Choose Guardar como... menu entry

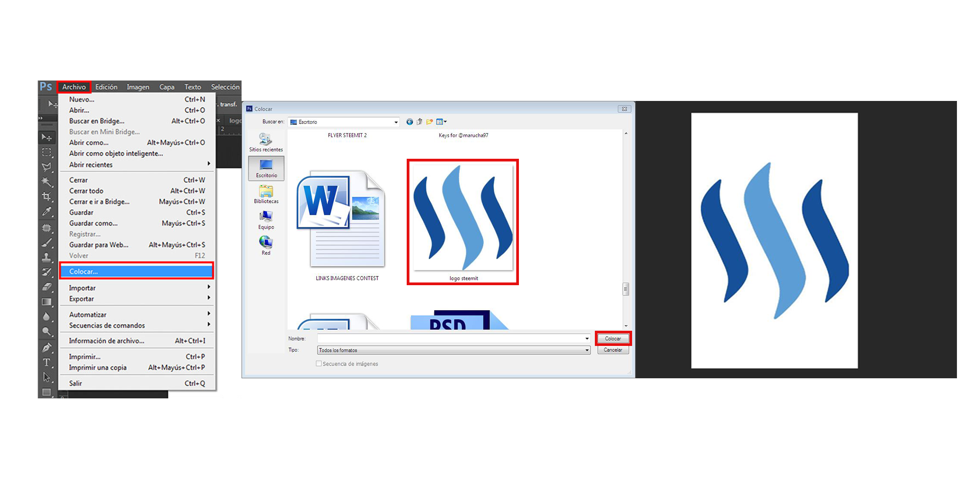click(137, 223)
